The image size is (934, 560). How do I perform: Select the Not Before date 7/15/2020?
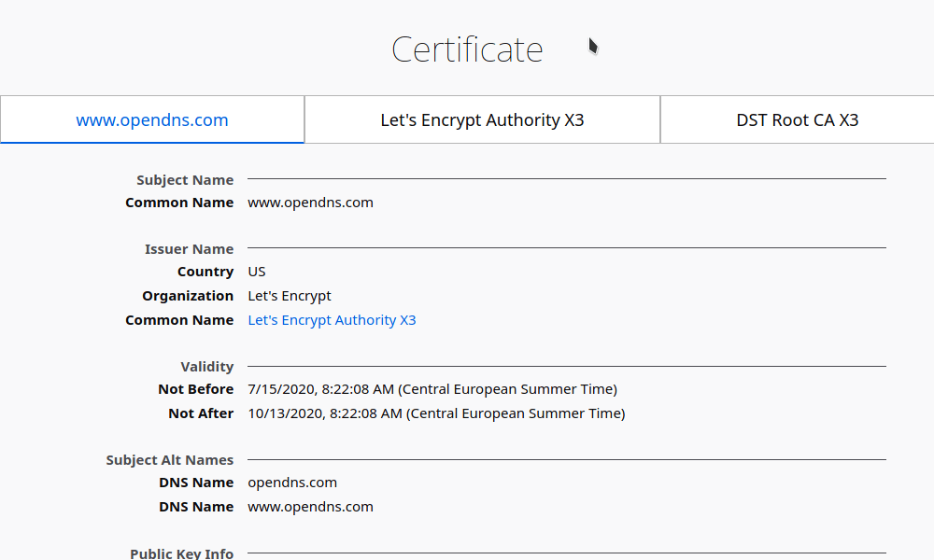432,389
